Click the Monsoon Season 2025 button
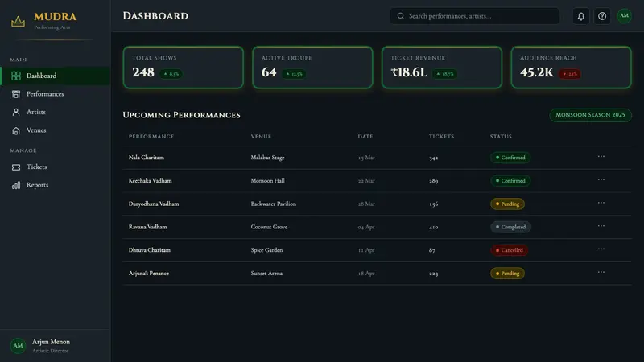644x362 pixels. 590,115
